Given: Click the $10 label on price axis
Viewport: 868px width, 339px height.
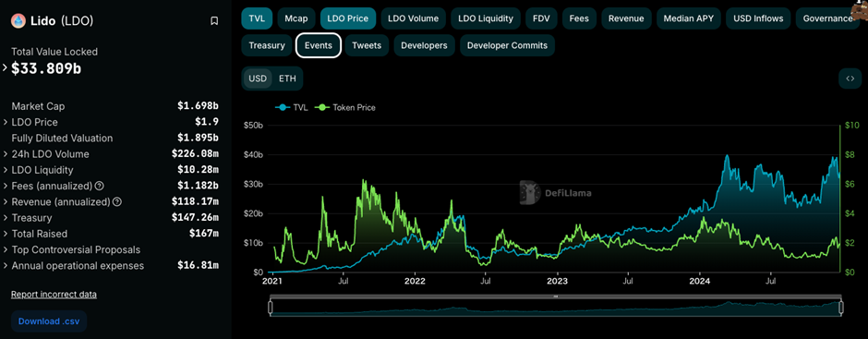Looking at the screenshot, I should pos(851,126).
